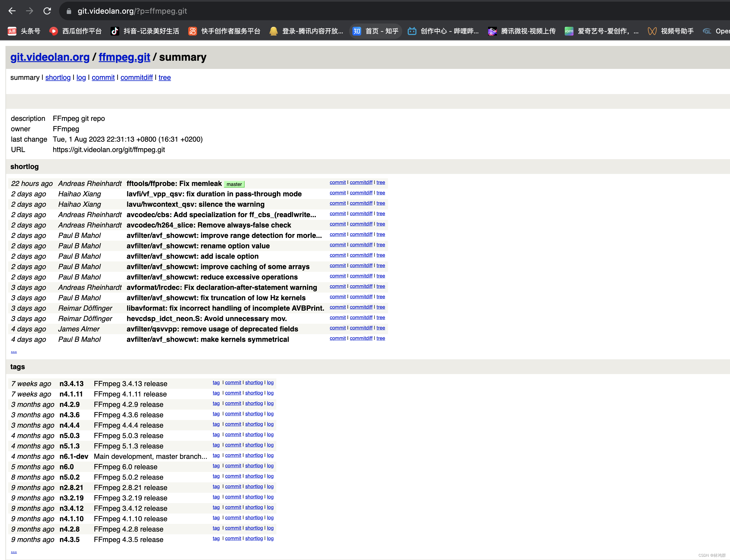Viewport: 730px width, 560px height.
Task: Click the browser back arrow
Action: click(12, 11)
